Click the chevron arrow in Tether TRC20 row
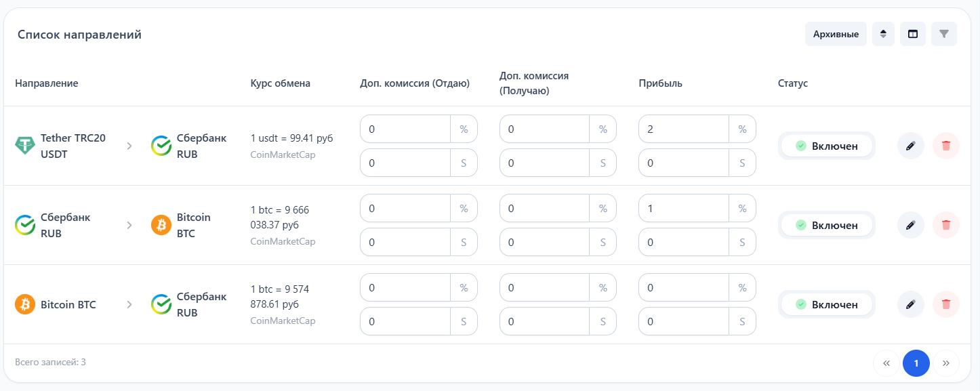Viewport: 980px width, 391px height. coord(129,146)
